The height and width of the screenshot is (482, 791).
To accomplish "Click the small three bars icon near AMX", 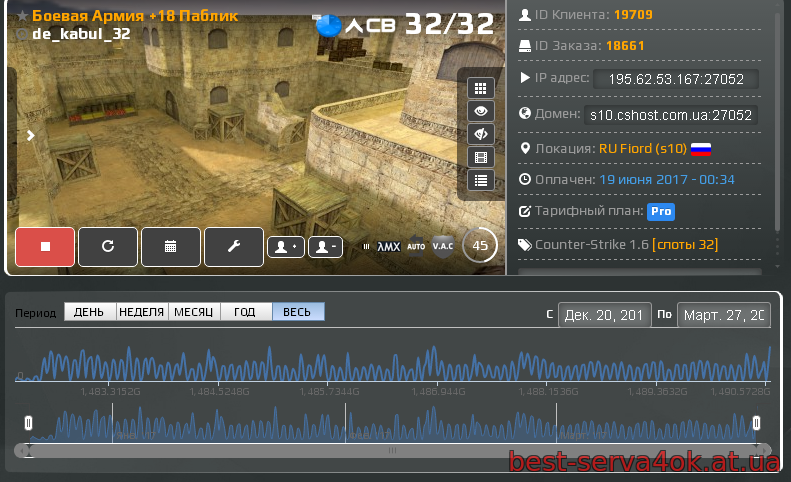I will 366,247.
